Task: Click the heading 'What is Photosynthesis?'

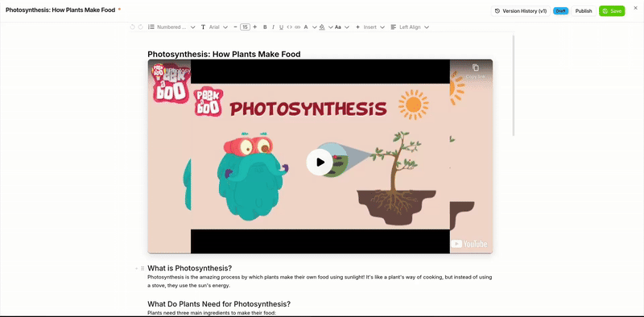Action: pos(189,268)
